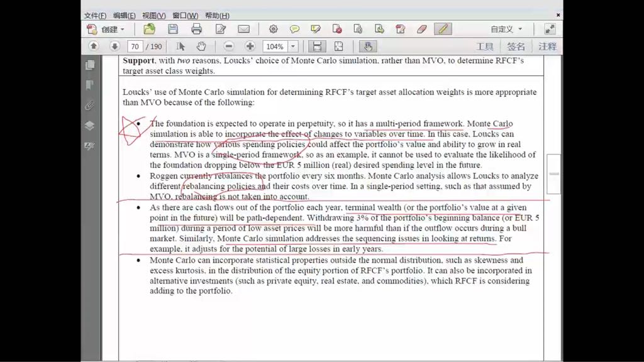Open the 注释 panel

[548, 47]
